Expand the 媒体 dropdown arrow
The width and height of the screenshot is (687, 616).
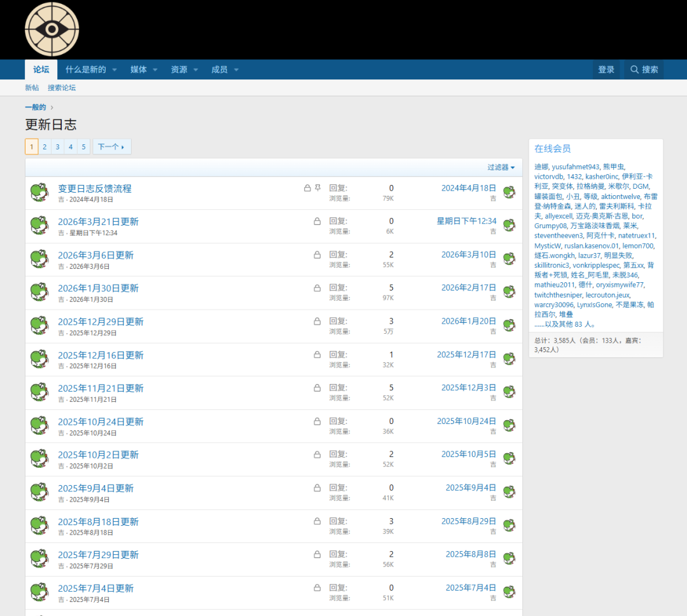pos(155,70)
